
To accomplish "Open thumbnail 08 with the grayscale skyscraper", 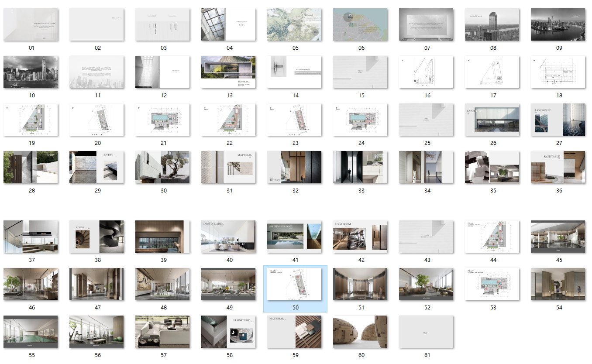I will [492, 24].
